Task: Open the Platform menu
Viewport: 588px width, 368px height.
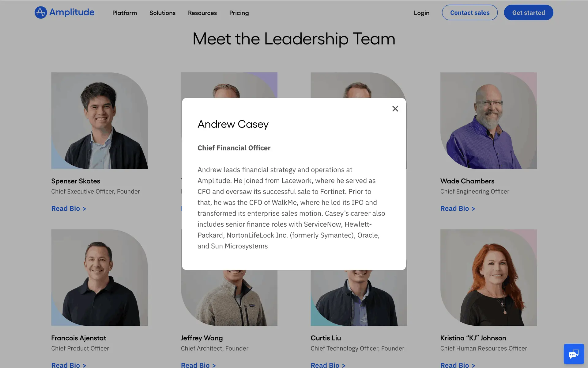Action: 125,13
